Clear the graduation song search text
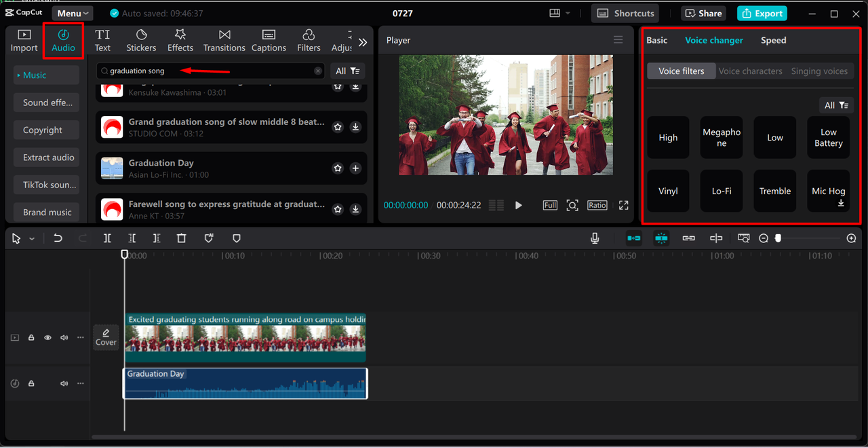The height and width of the screenshot is (448, 868). pyautogui.click(x=318, y=71)
